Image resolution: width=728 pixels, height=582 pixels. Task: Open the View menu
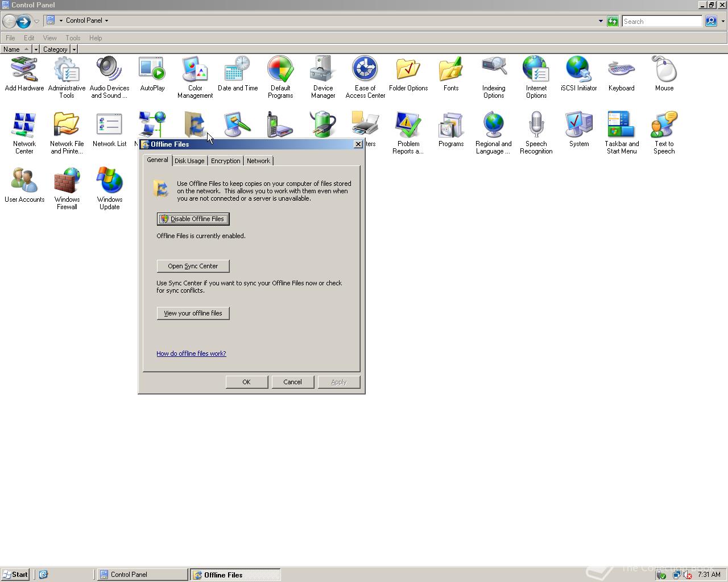tap(49, 38)
